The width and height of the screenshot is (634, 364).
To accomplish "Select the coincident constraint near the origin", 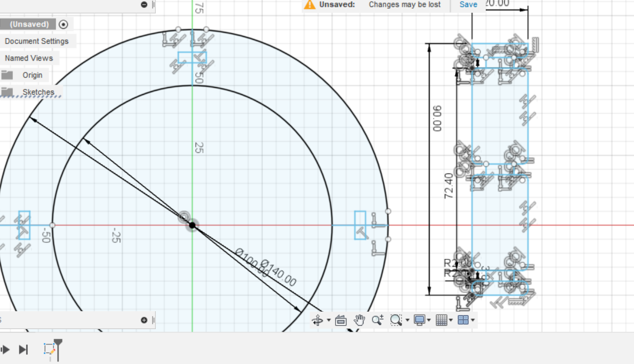I will pyautogui.click(x=184, y=217).
